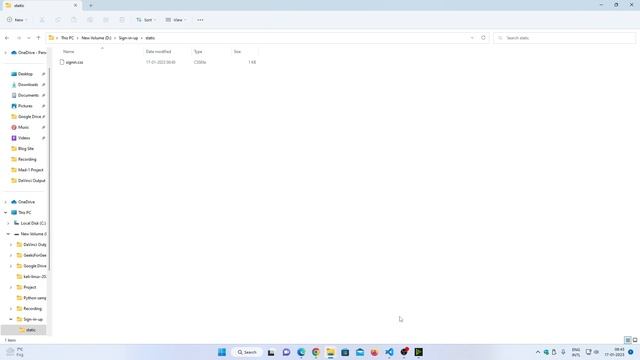
Task: Expand the OneDrive - Personal node
Action: point(5,53)
